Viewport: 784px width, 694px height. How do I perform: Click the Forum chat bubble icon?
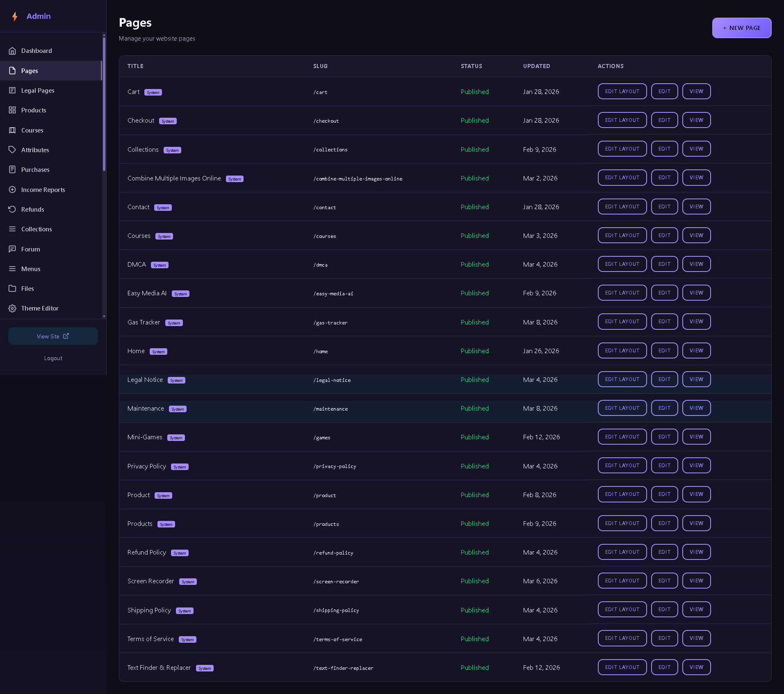click(12, 249)
